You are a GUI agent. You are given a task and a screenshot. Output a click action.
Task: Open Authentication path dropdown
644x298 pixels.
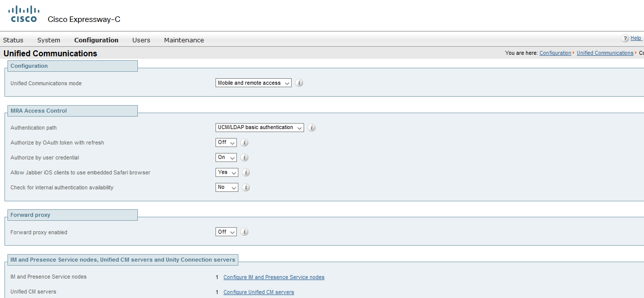coord(260,128)
